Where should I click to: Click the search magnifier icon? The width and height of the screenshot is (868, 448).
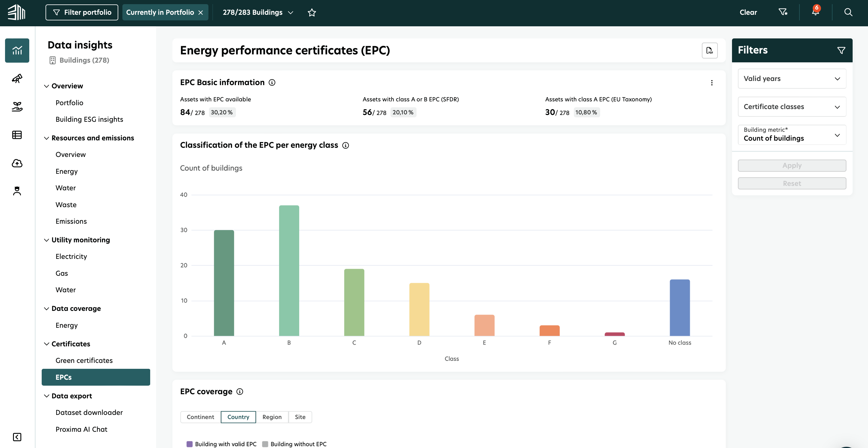coord(848,12)
